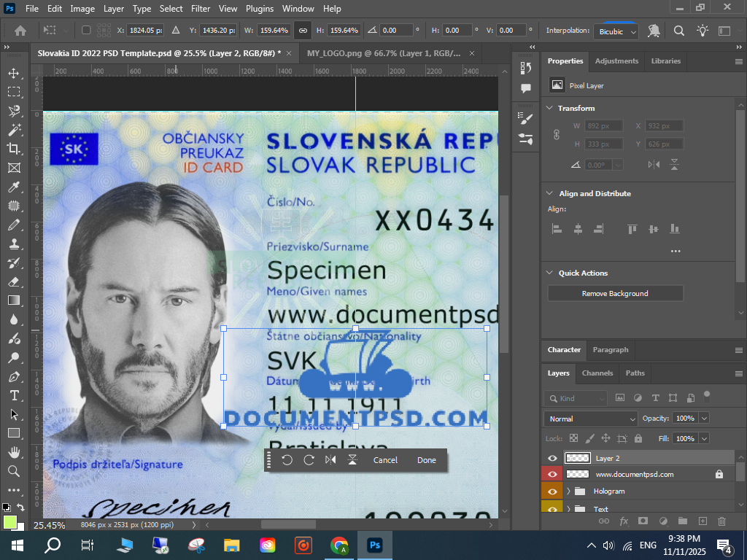Select the Horizontal Type tool

click(x=14, y=395)
